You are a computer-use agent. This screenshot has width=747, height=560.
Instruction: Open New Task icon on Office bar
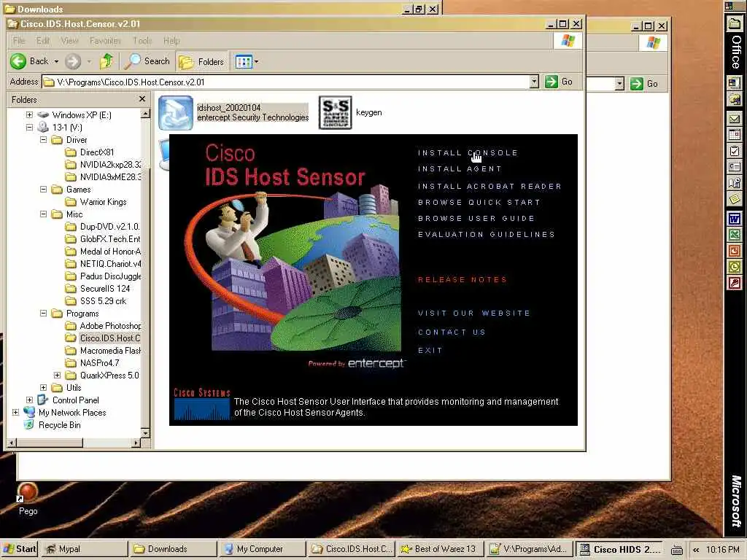point(734,151)
